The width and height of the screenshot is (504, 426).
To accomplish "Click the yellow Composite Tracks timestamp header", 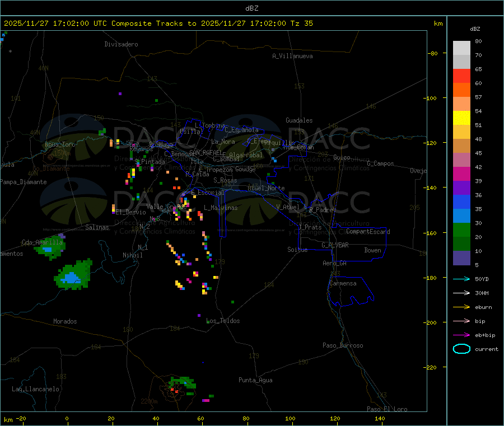I will coord(158,24).
